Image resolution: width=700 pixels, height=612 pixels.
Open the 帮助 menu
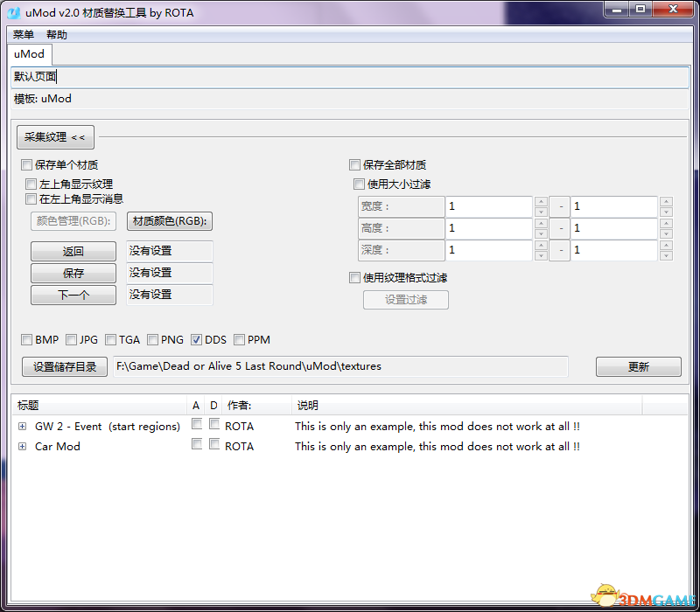point(57,34)
